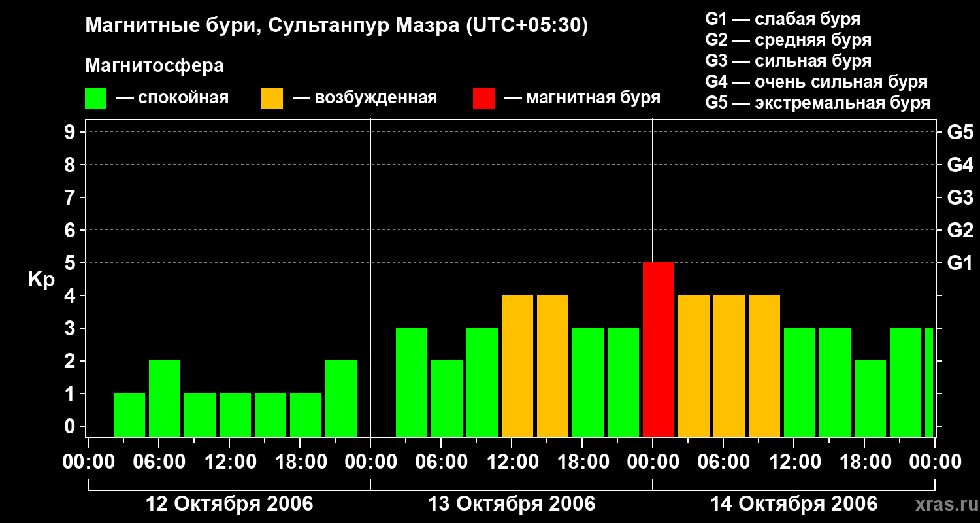Click the '13 Октября 2006' date label
The width and height of the screenshot is (980, 523).
tap(512, 504)
